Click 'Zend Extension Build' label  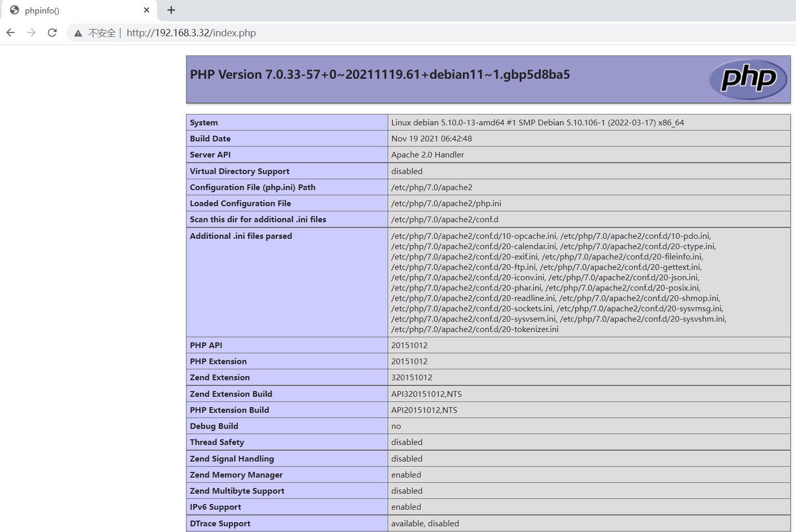tap(231, 394)
